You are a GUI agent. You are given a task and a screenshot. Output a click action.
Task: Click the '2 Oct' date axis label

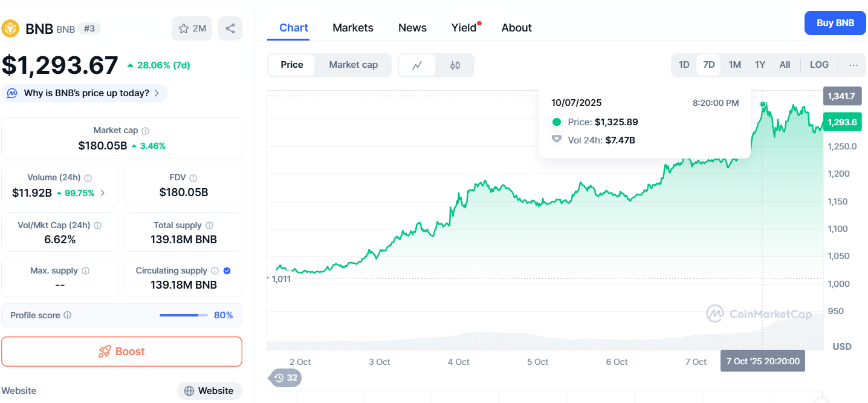tap(300, 362)
